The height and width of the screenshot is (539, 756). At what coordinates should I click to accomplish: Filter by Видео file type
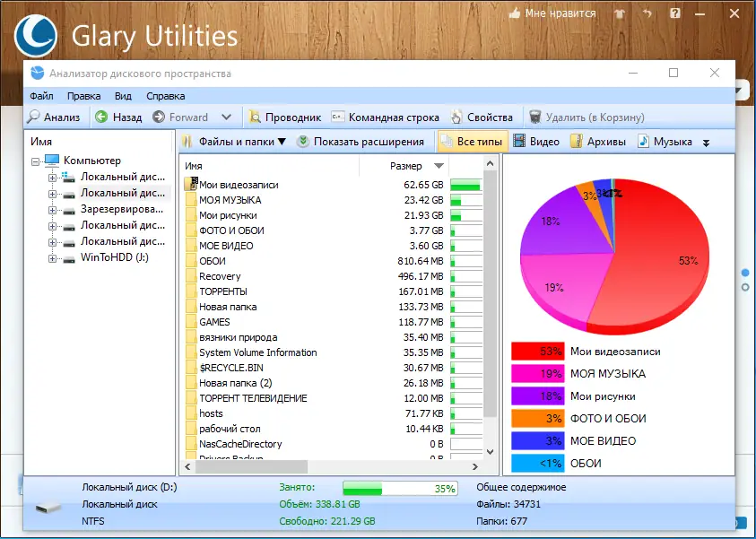click(x=535, y=142)
